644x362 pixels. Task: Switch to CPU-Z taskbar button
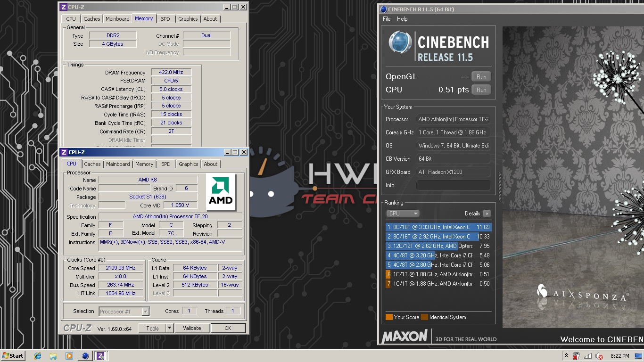point(100,356)
